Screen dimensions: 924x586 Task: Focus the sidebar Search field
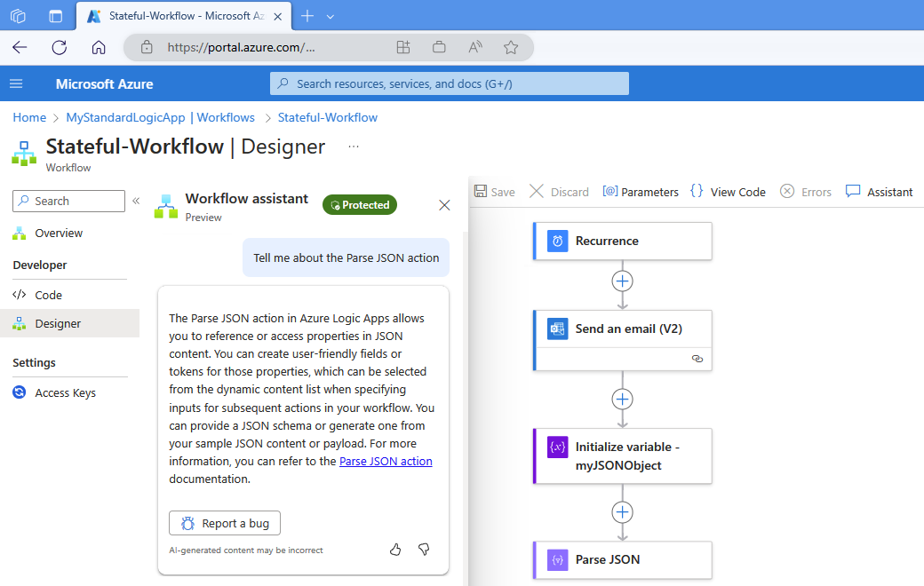pyautogui.click(x=69, y=201)
